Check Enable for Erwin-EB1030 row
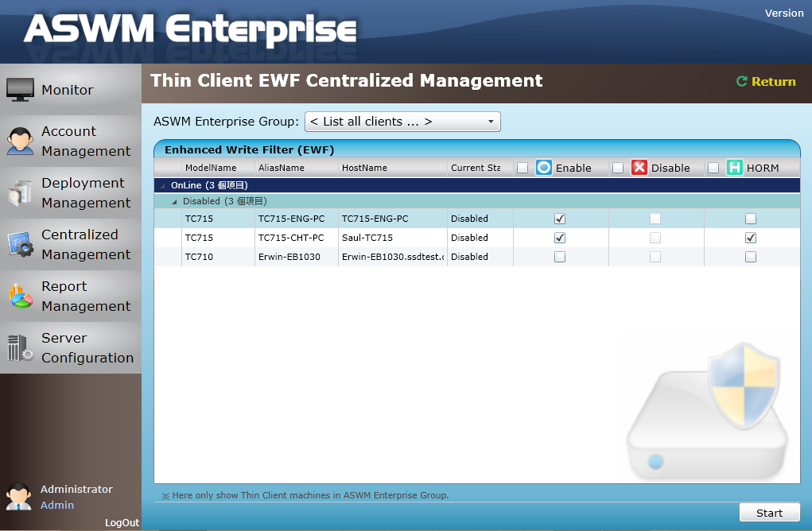Viewport: 812px width, 531px height. point(560,257)
